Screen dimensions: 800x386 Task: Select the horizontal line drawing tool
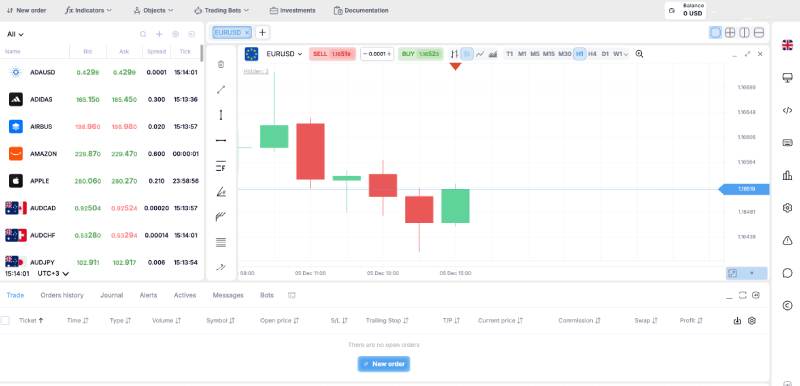(220, 140)
